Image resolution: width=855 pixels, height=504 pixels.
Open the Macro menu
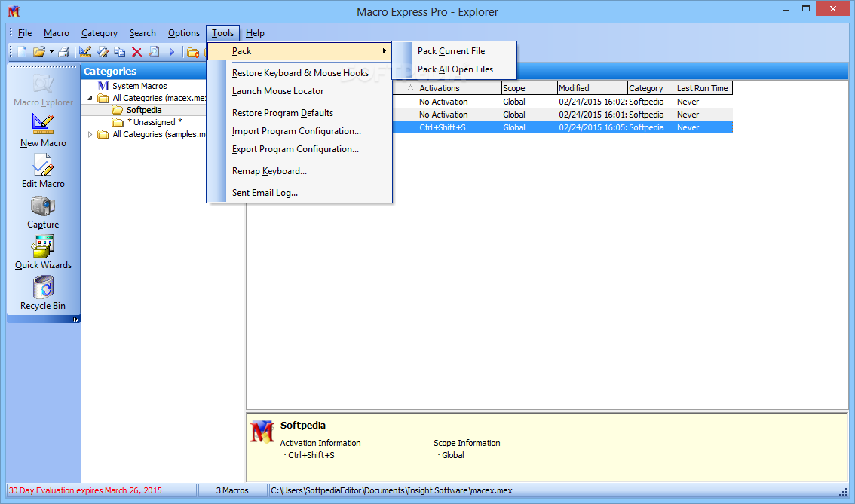56,33
